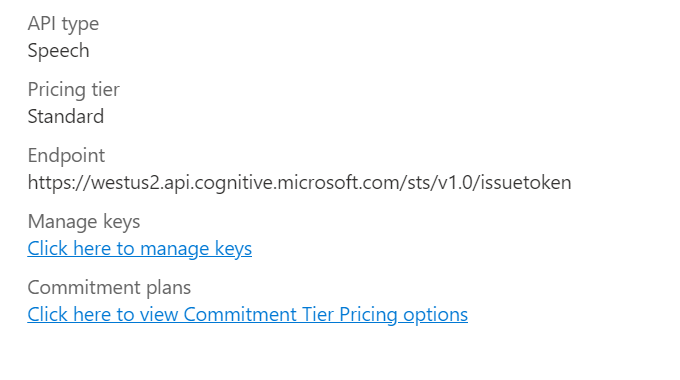Click the word 'options' in the pricing link
This screenshot has width=680, height=380.
pyautogui.click(x=435, y=316)
